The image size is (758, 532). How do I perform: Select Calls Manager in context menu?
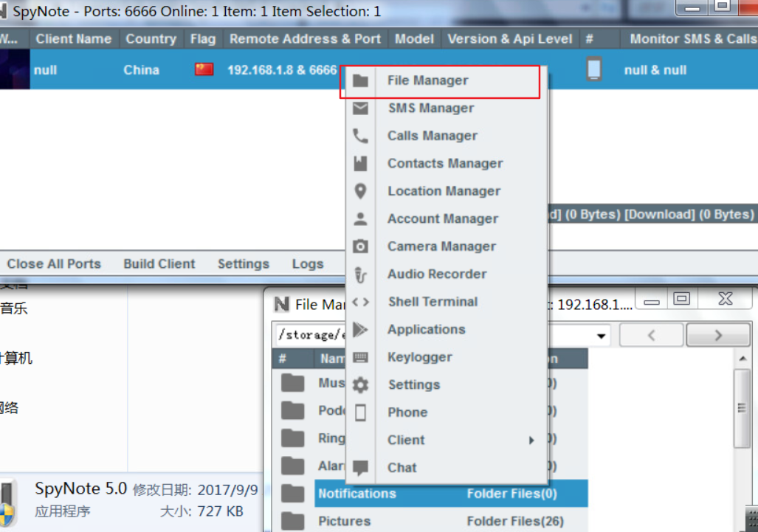[x=447, y=136]
